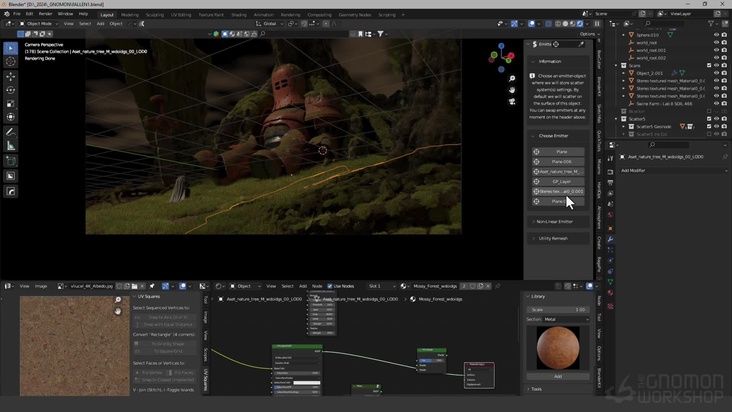Click the pause render icon in viewport header
The image size is (732, 412).
[x=597, y=24]
